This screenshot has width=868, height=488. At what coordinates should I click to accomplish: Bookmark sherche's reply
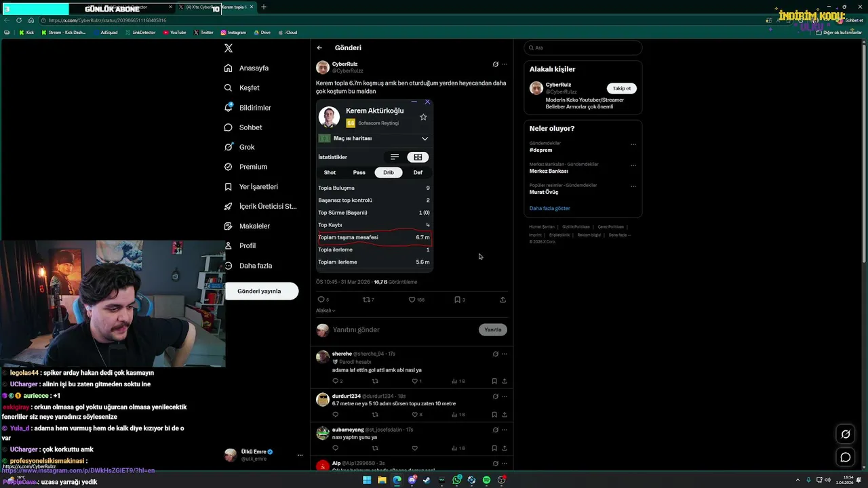click(x=494, y=381)
